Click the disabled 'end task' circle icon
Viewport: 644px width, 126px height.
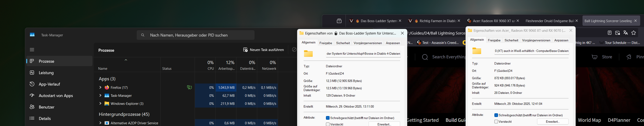click(294, 50)
